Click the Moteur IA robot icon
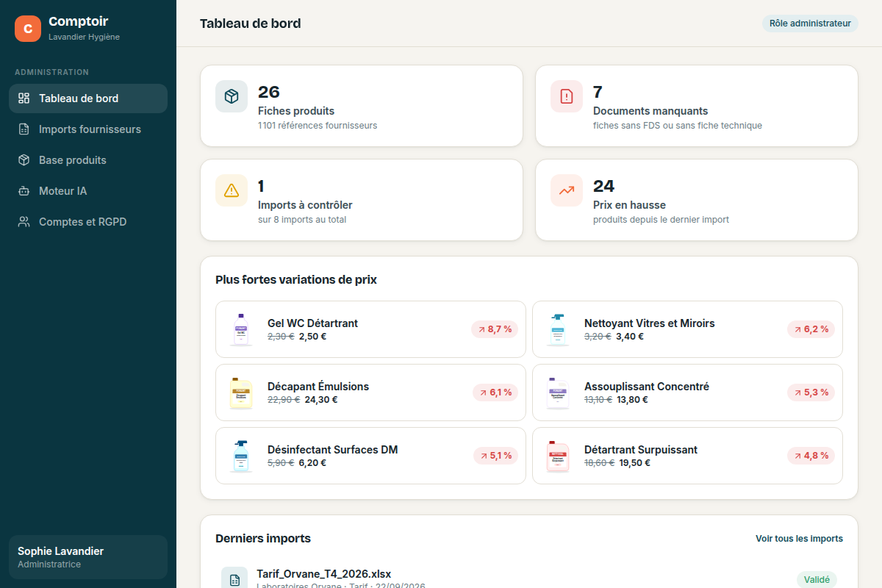Viewport: 882px width, 588px height. click(24, 191)
